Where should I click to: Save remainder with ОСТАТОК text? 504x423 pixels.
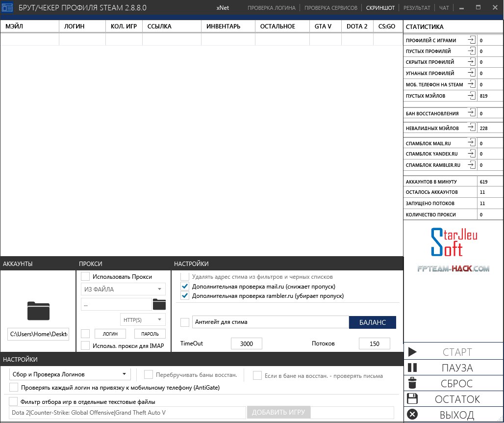click(x=457, y=399)
